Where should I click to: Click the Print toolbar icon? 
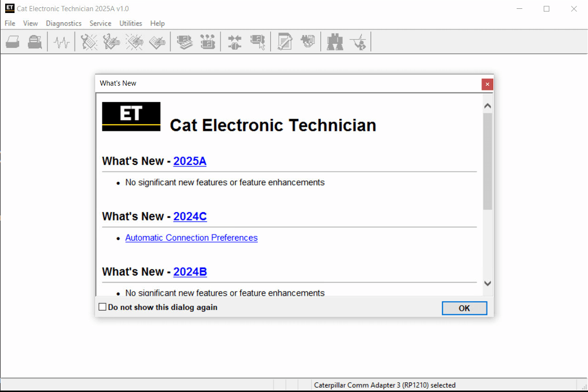coord(13,42)
